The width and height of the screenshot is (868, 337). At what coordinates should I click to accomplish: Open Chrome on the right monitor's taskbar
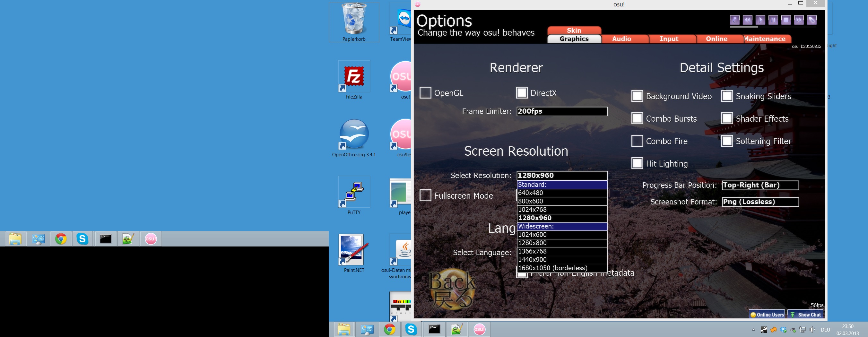point(389,329)
